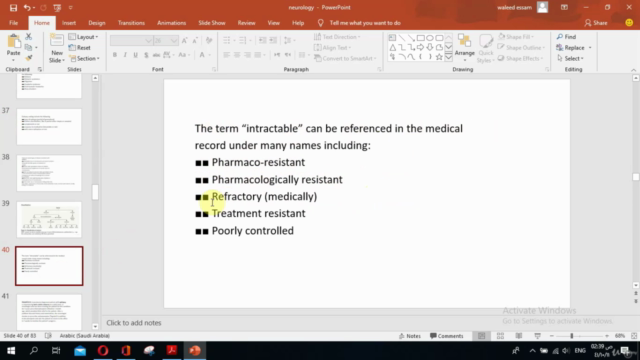
Task: Decrease font size
Action: [195, 40]
